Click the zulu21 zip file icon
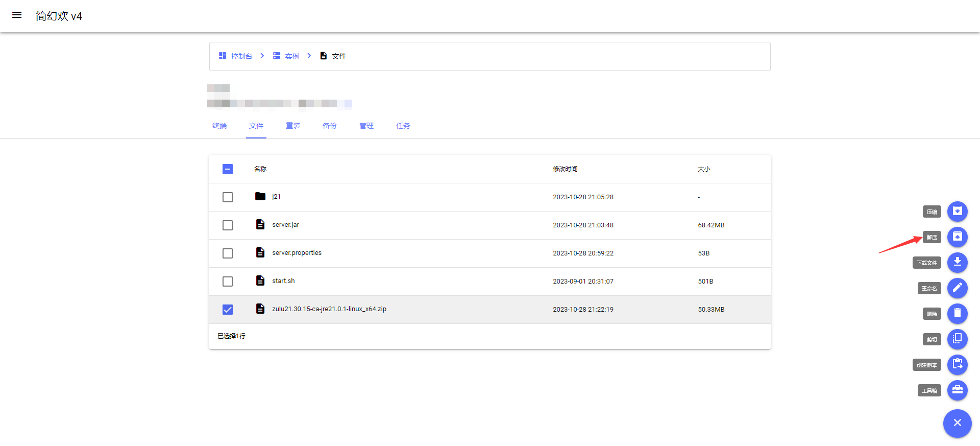The width and height of the screenshot is (980, 446). click(260, 309)
